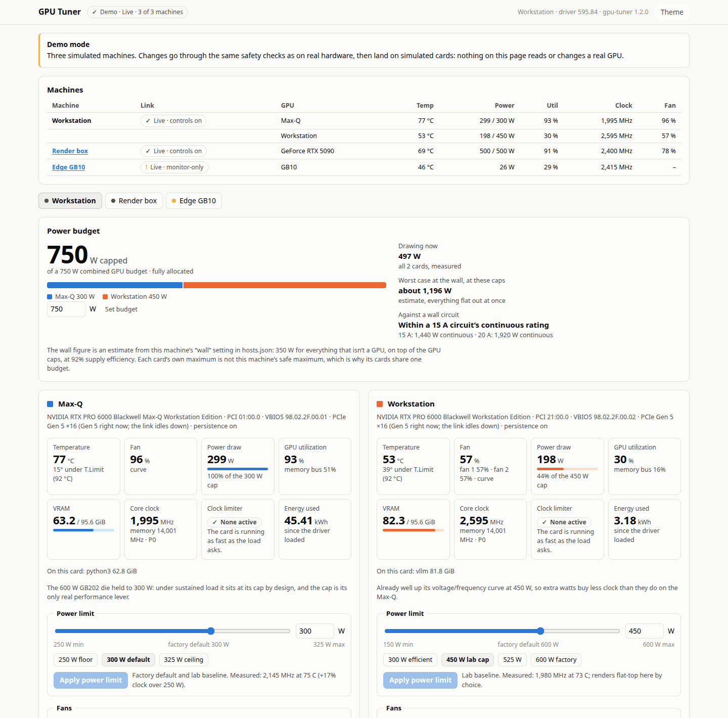Image resolution: width=728 pixels, height=718 pixels.
Task: Select the 300 W default preset
Action: pyautogui.click(x=128, y=660)
